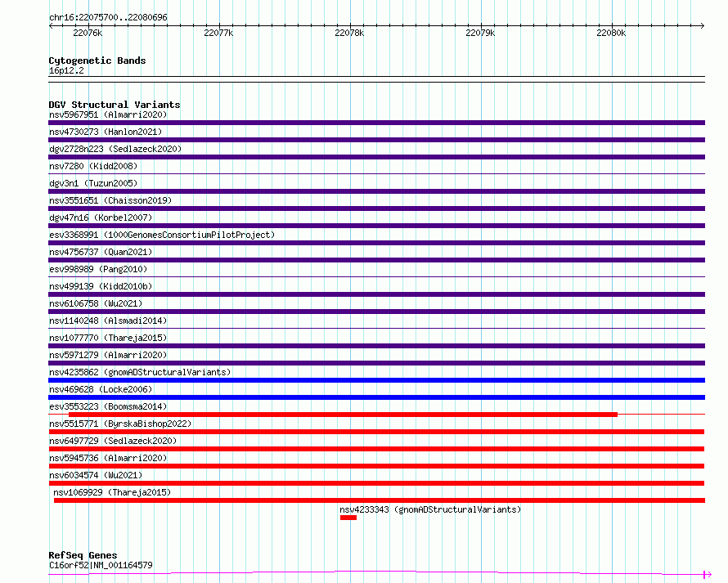Image resolution: width=728 pixels, height=583 pixels.
Task: Select variant nsv5971279 (Almarri2020)
Action: click(108, 355)
